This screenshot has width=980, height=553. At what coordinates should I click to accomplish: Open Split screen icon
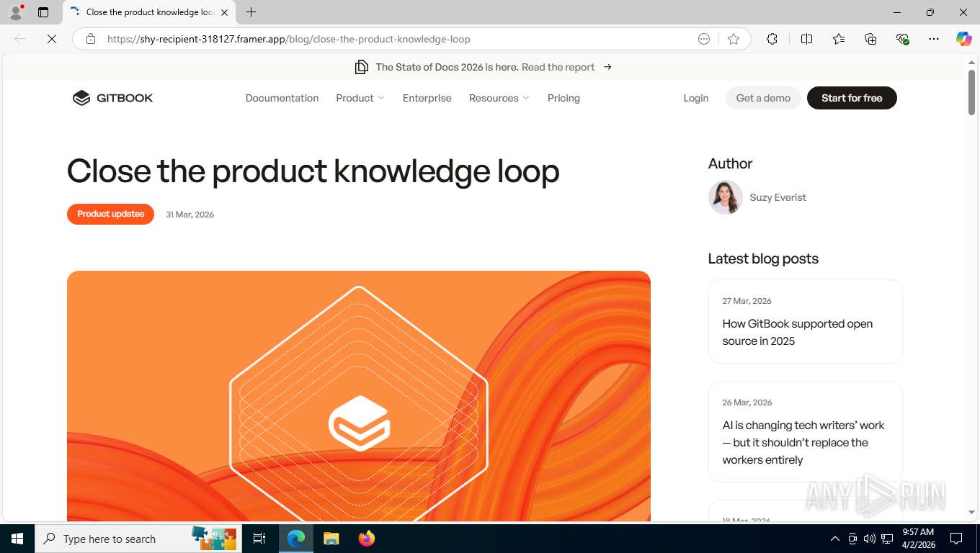(806, 39)
